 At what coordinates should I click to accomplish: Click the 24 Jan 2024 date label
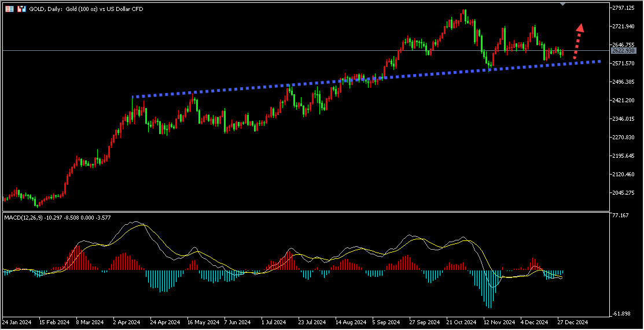[x=17, y=321]
